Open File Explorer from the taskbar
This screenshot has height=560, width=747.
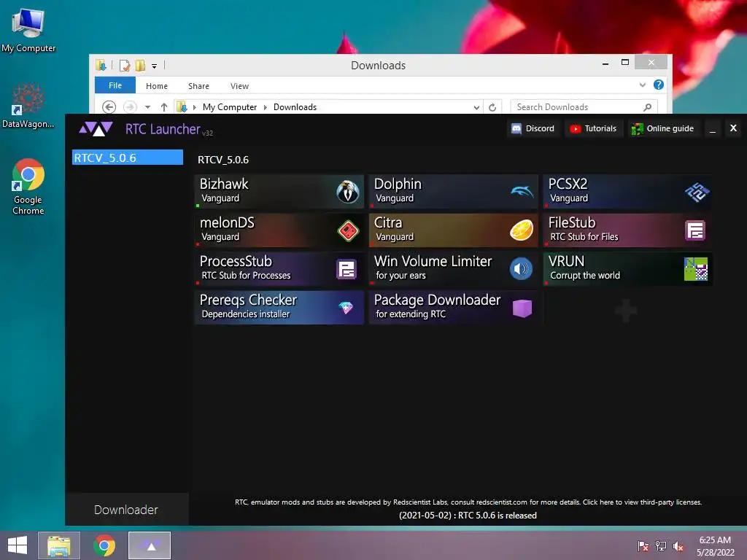coord(59,545)
